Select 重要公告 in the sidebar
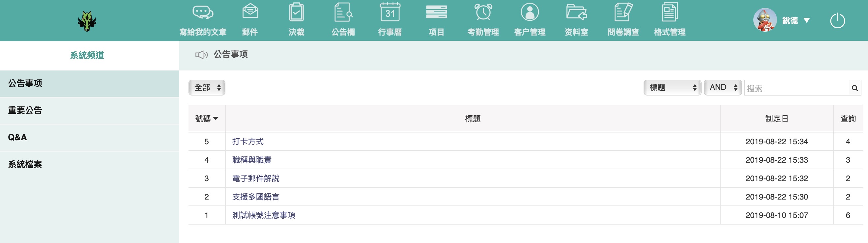This screenshot has width=868, height=243. point(25,110)
